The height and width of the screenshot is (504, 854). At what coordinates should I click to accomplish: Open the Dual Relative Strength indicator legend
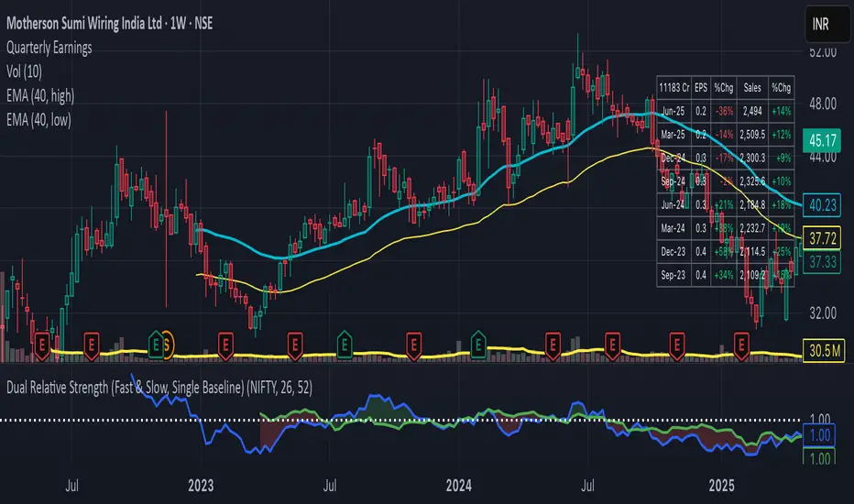coord(159,388)
